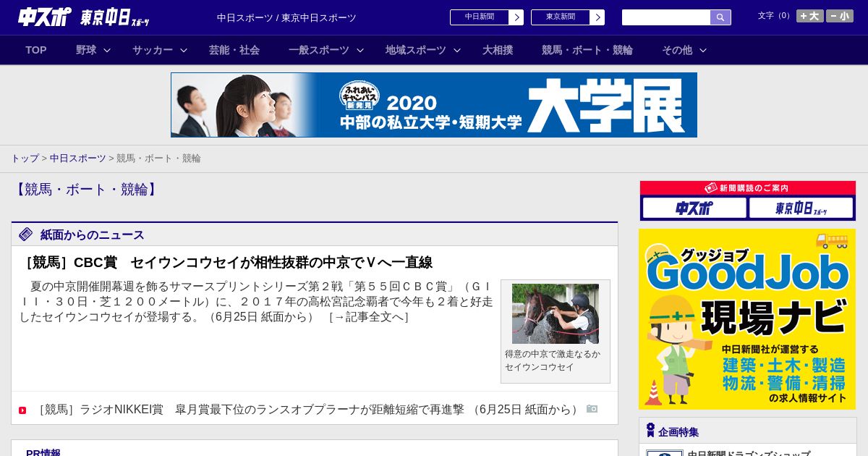This screenshot has height=456, width=868.
Task: Click the arrow beside 東京新聞
Action: coord(597,17)
